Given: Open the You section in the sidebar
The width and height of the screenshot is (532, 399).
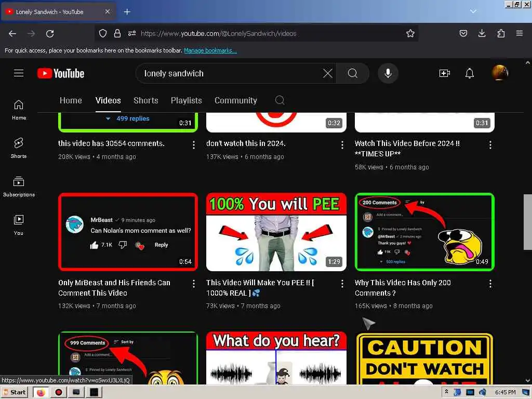Looking at the screenshot, I should point(19,225).
